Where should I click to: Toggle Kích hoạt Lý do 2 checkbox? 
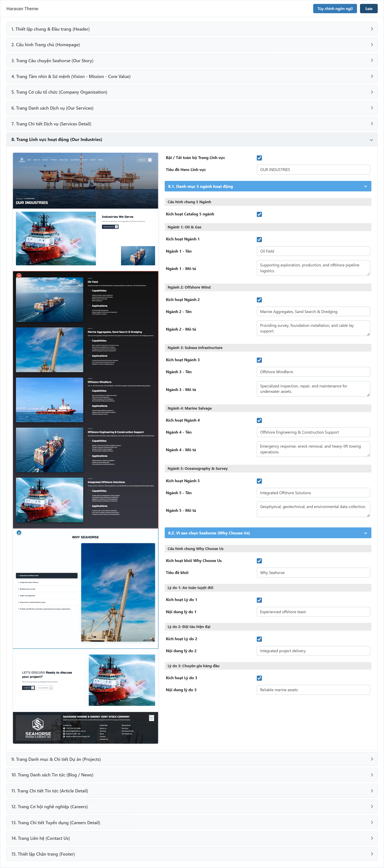click(259, 639)
